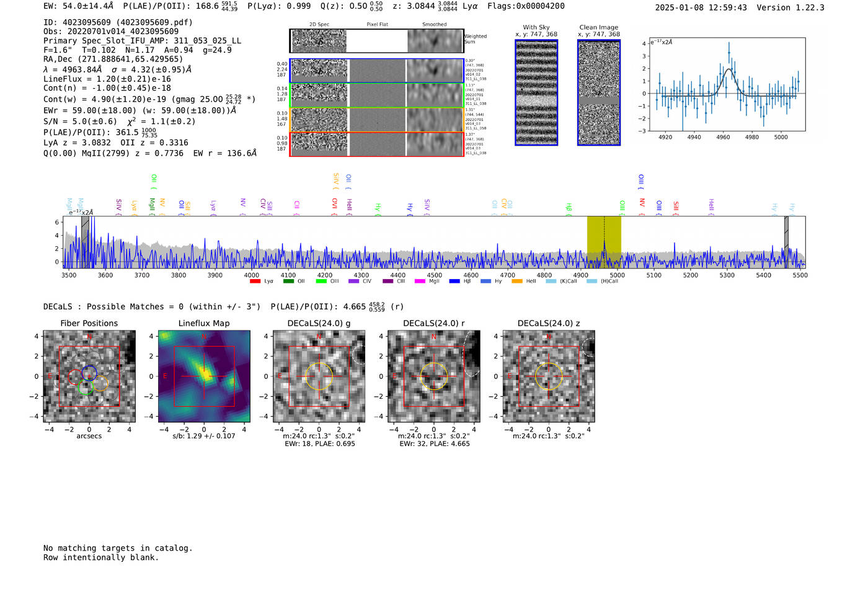This screenshot has width=868, height=591.
Task: Click the Q(z): 0.50 header value
Action: [352, 6]
